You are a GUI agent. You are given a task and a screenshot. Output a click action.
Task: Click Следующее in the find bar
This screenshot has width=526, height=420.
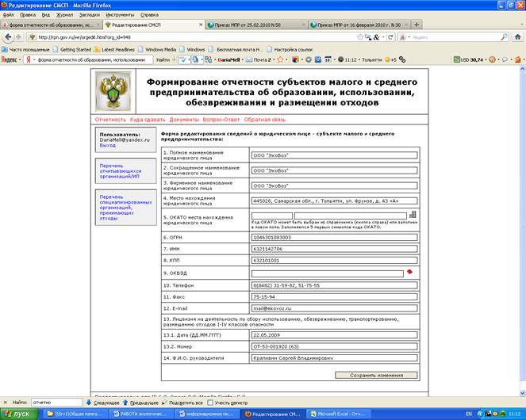tap(103, 403)
